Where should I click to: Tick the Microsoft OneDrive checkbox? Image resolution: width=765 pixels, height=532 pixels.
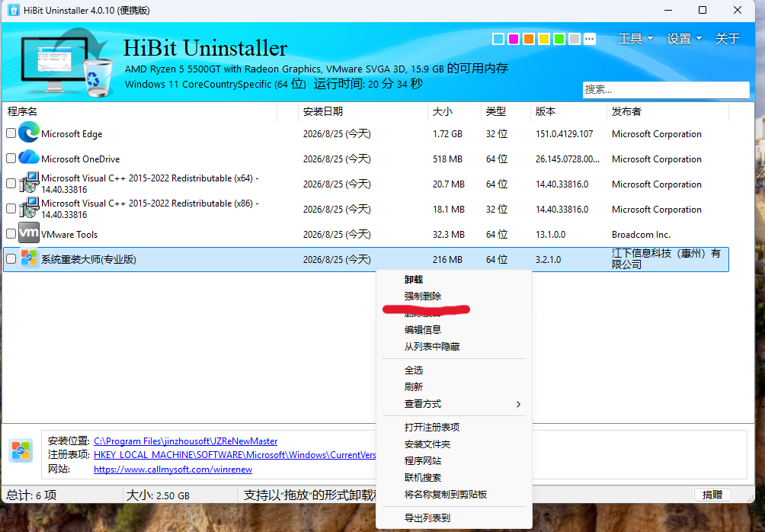coord(11,158)
